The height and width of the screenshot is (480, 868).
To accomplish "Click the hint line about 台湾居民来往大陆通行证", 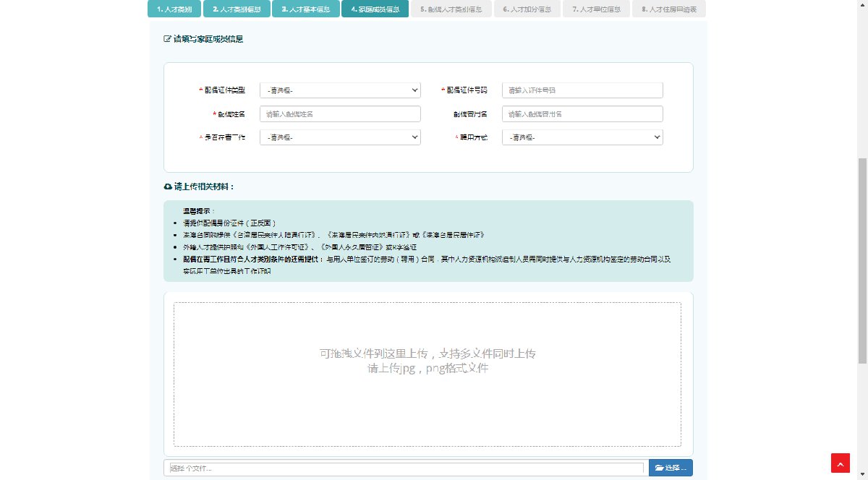I will click(x=333, y=235).
